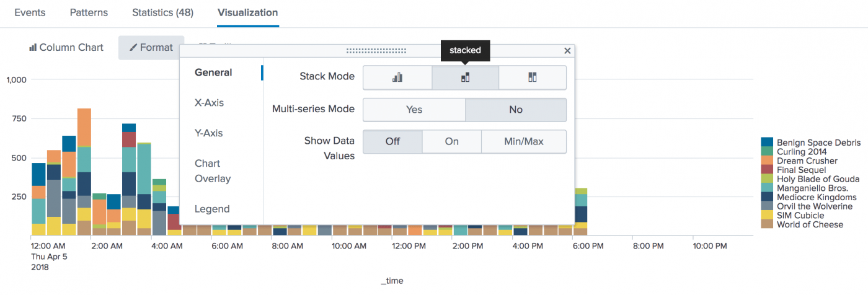Viewport: 868px width, 295px height.
Task: Open the Chart Overlay section
Action: pos(213,171)
